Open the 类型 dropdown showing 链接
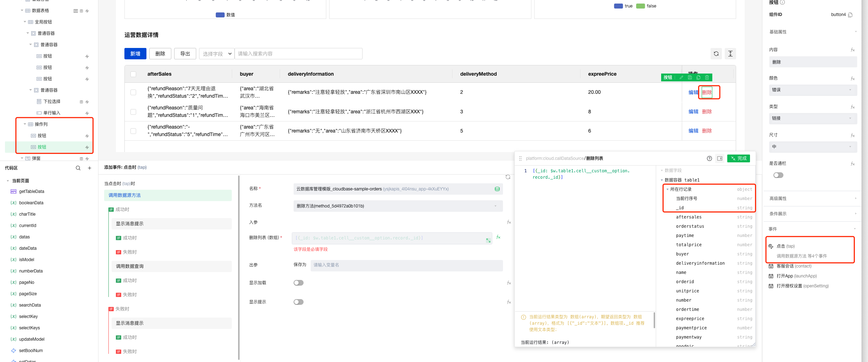868x362 pixels. click(813, 118)
